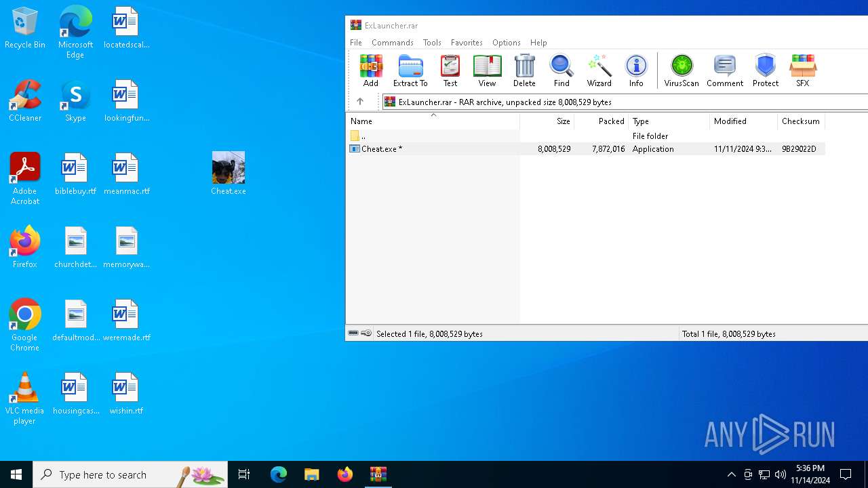
Task: Sort by the Modified column header
Action: pyautogui.click(x=744, y=121)
